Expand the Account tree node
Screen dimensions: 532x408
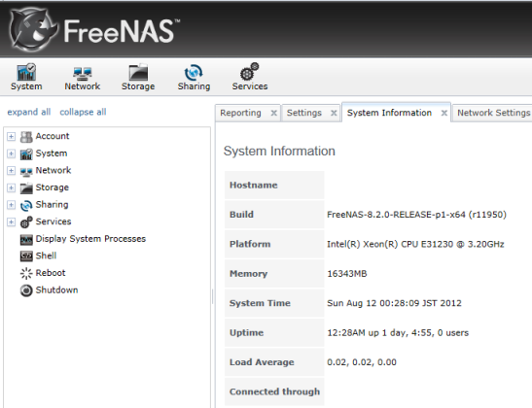pos(11,137)
